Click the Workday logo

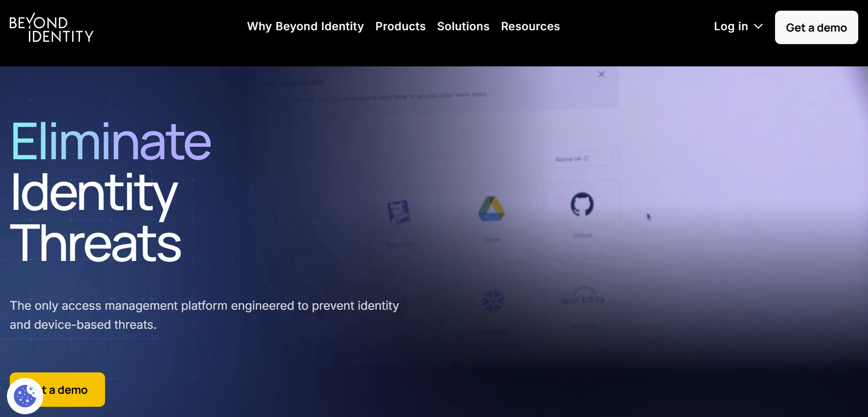pyautogui.click(x=583, y=298)
